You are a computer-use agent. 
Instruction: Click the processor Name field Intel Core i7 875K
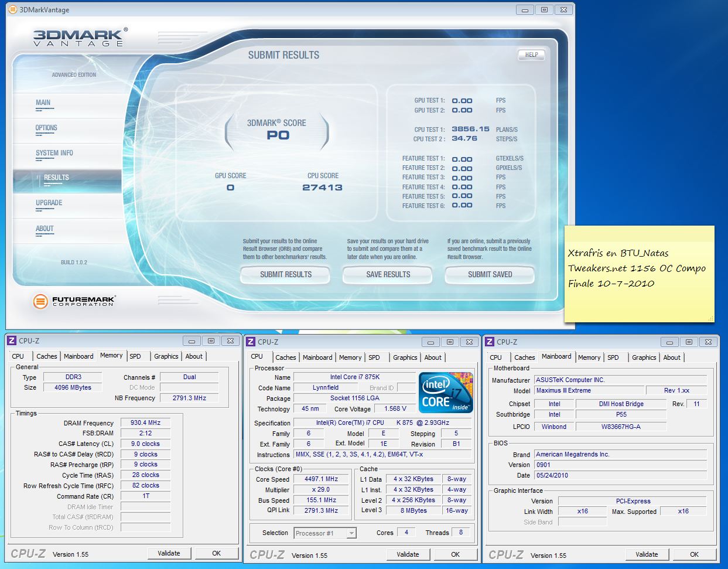click(x=354, y=377)
